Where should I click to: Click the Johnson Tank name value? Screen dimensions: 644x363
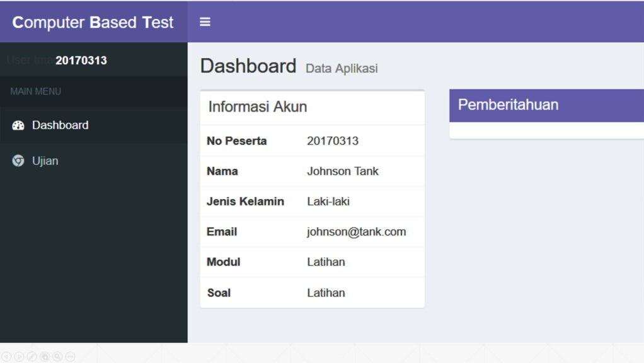343,171
